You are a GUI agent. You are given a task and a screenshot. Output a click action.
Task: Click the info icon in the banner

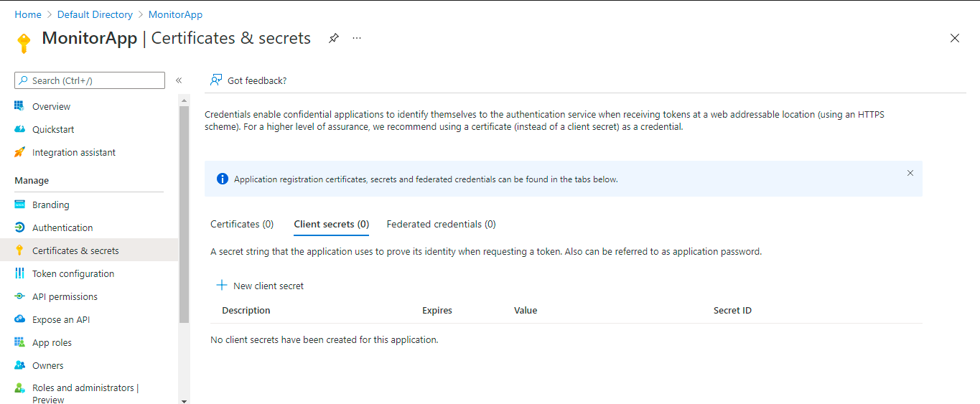(x=223, y=179)
